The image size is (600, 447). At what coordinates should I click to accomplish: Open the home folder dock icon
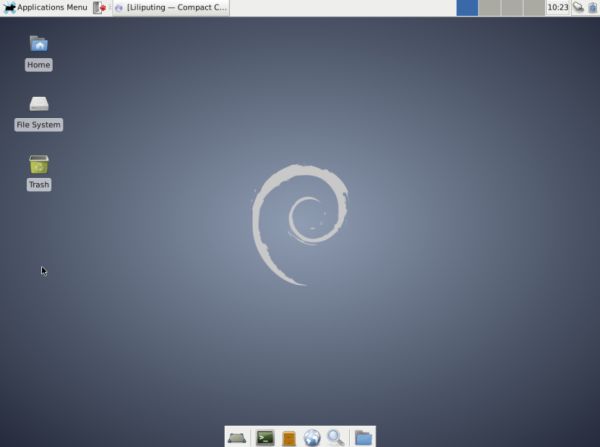[x=363, y=437]
